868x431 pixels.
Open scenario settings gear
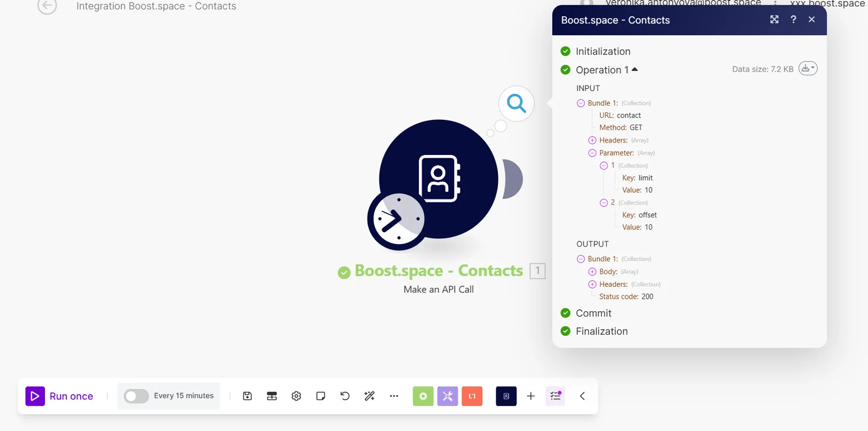tap(296, 396)
